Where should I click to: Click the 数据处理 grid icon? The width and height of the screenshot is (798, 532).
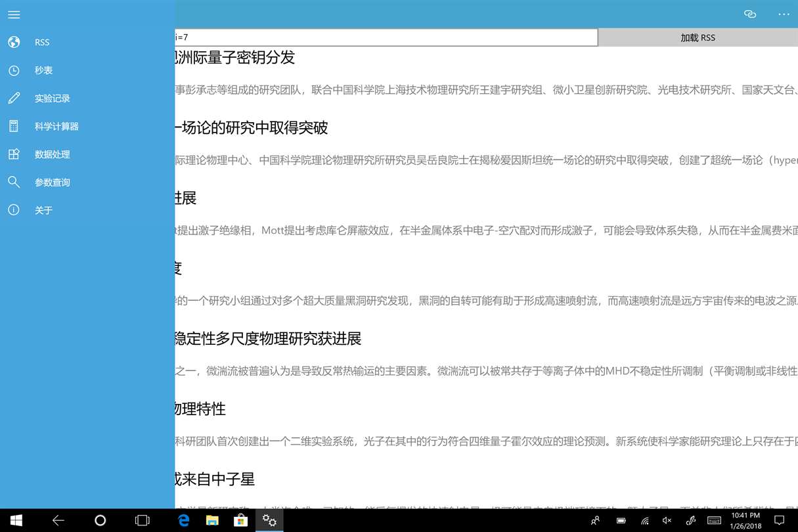[14, 154]
